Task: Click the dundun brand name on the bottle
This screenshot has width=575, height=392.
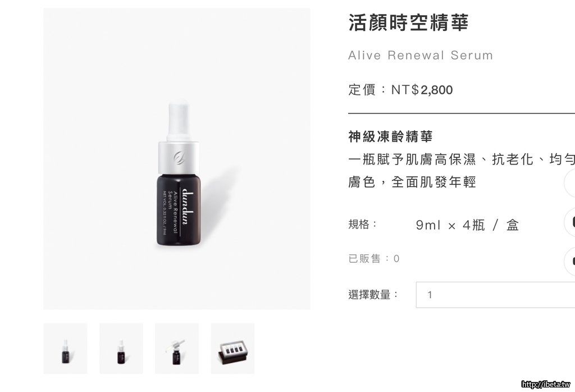Action: click(x=186, y=206)
